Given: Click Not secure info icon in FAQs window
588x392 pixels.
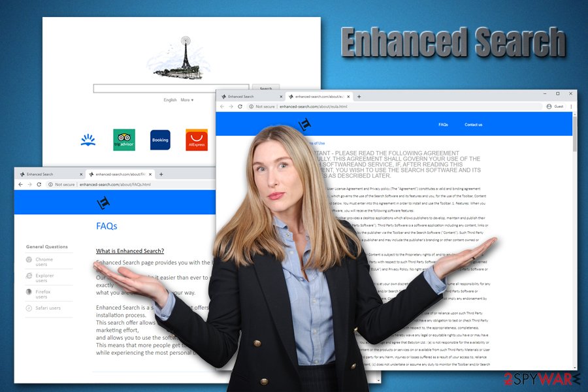Looking at the screenshot, I should point(50,184).
